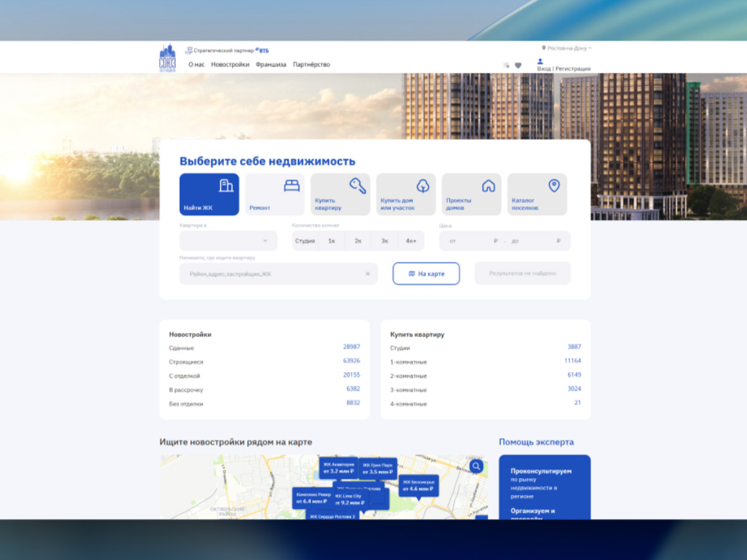Open the Ростов-на-Дону city selector
This screenshot has width=747, height=560.
click(x=566, y=48)
